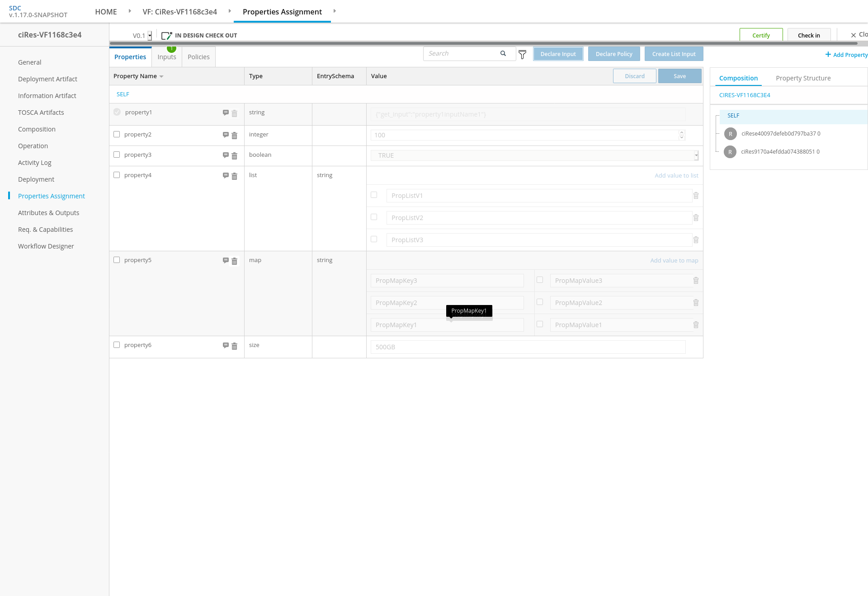Expand the breadcrumb arrow after HOME

coord(130,11)
